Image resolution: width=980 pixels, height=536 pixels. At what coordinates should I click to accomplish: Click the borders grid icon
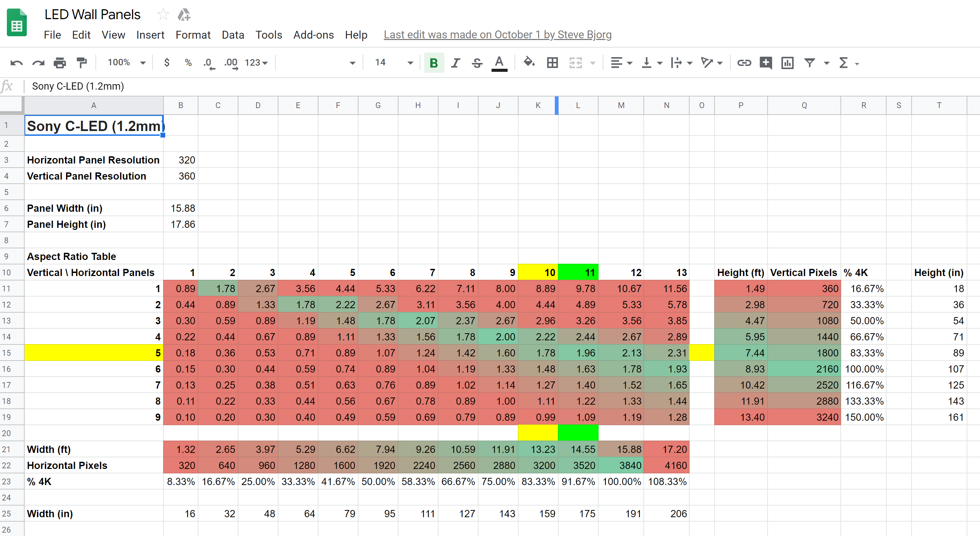tap(552, 63)
